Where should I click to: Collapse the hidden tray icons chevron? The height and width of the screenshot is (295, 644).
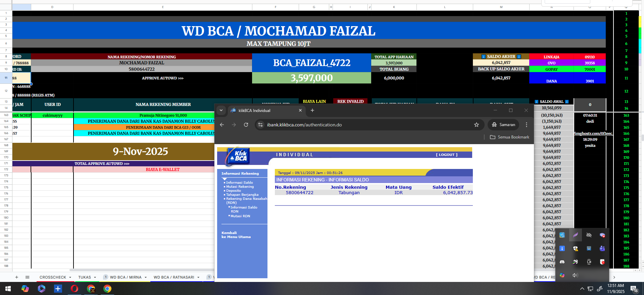click(x=582, y=289)
